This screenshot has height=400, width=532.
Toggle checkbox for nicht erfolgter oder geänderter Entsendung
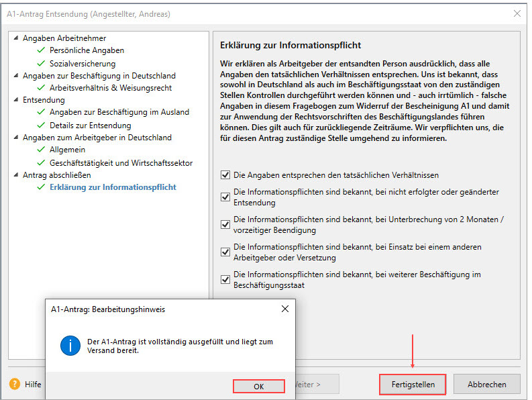pos(225,197)
